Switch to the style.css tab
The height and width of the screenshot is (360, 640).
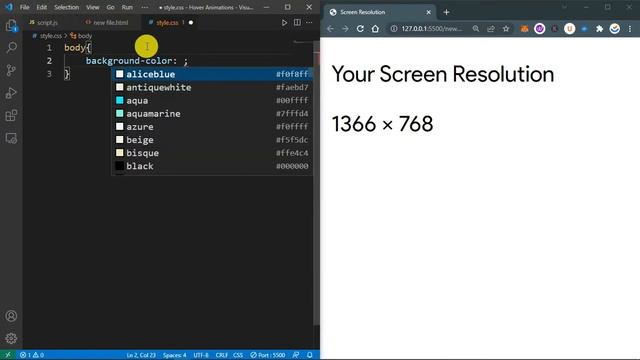(x=168, y=23)
